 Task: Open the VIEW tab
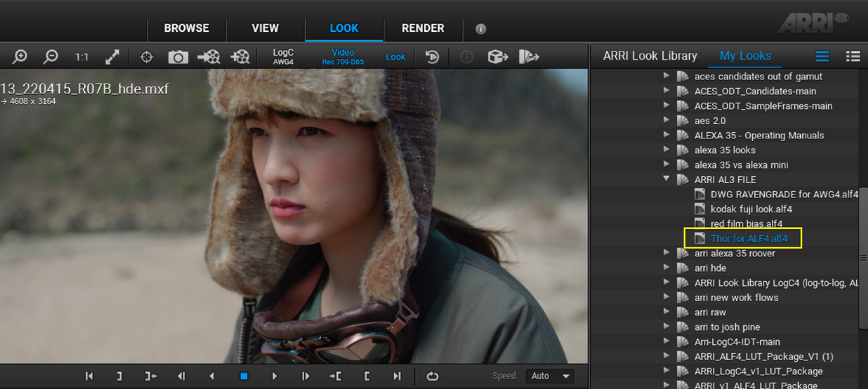265,28
